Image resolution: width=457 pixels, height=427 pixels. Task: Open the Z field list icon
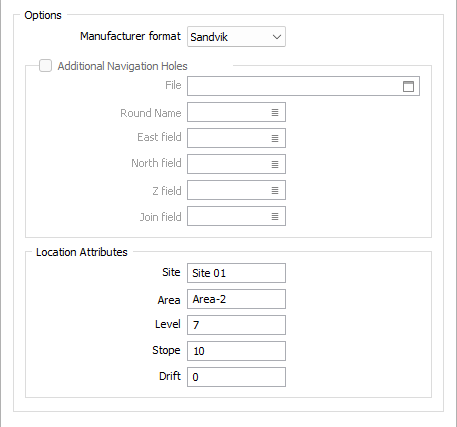pos(275,190)
